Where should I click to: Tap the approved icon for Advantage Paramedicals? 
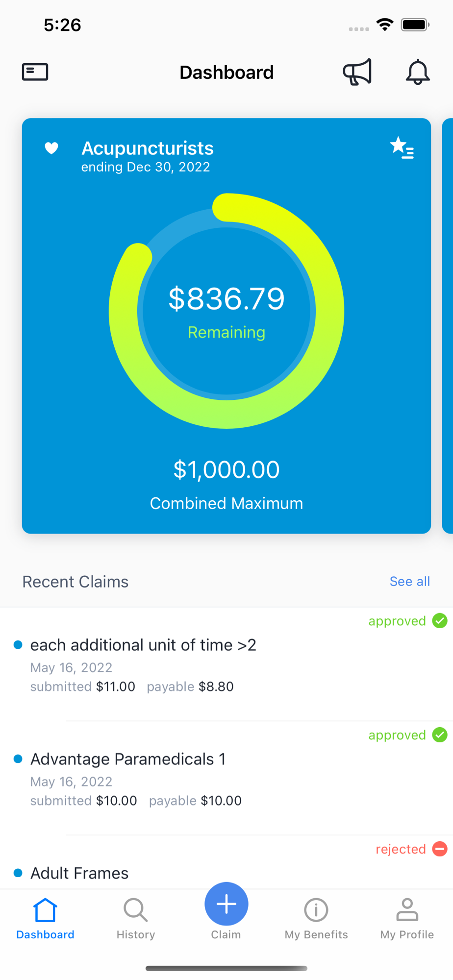pyautogui.click(x=440, y=735)
